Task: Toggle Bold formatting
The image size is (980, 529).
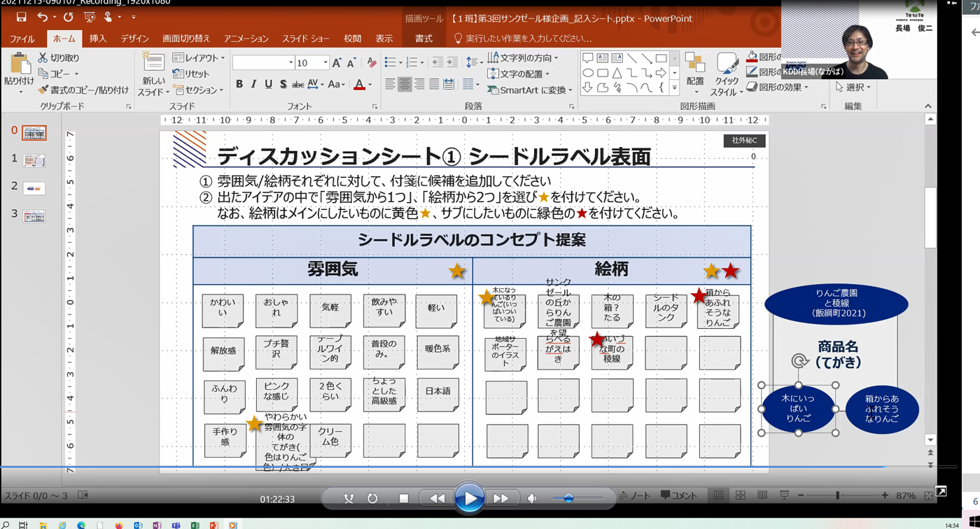Action: click(239, 85)
